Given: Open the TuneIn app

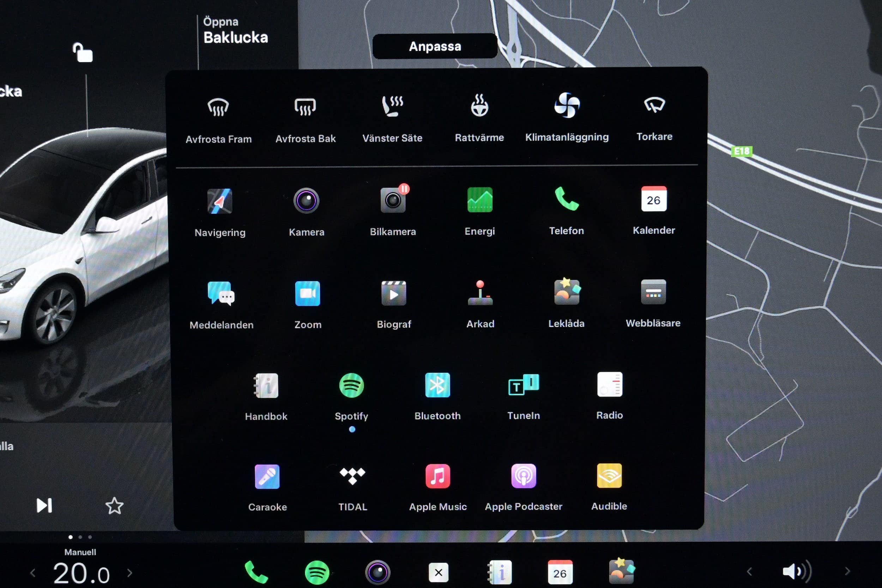Looking at the screenshot, I should (x=524, y=384).
